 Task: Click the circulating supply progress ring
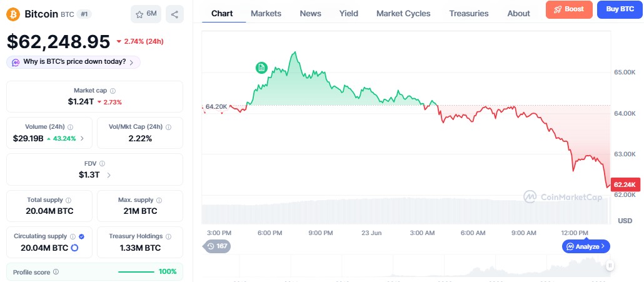(x=75, y=248)
